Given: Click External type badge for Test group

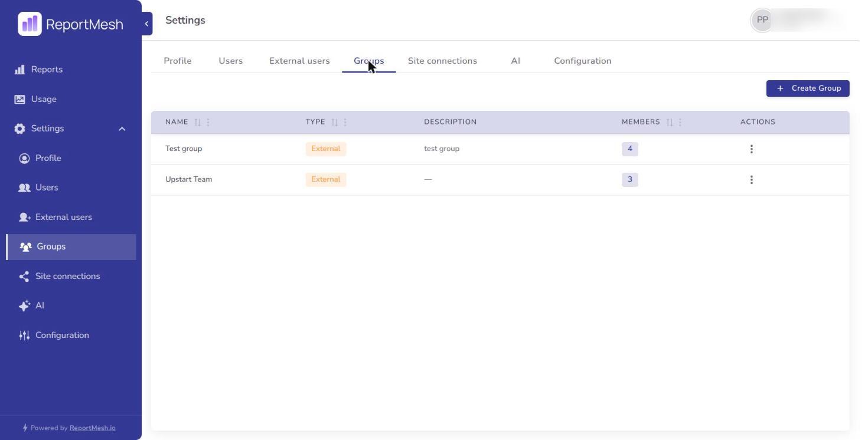Looking at the screenshot, I should click(x=325, y=149).
